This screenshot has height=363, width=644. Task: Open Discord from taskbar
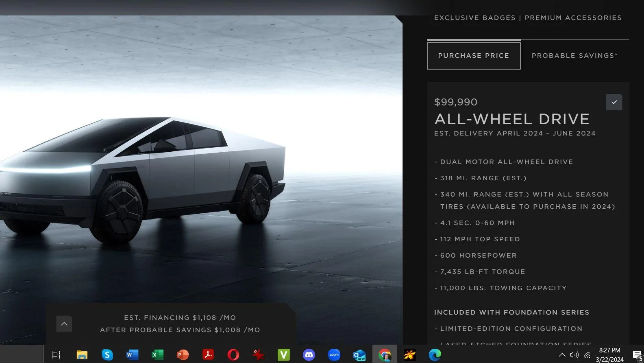coord(309,355)
